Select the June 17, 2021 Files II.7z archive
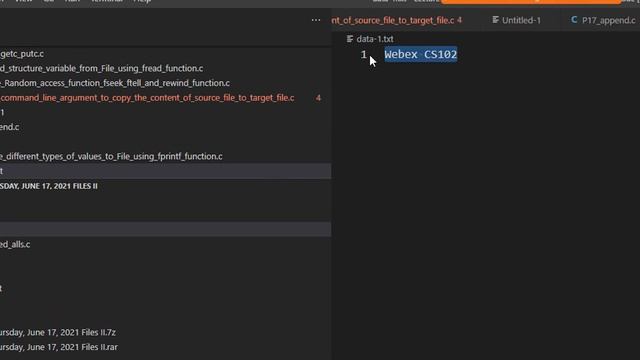This screenshot has height=360, width=640. (58, 333)
